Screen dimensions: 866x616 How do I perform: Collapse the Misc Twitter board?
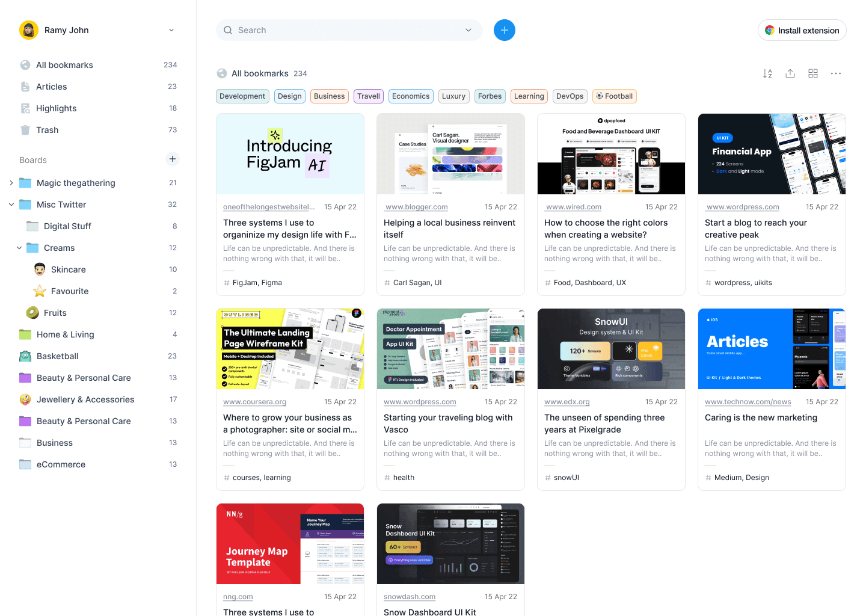click(x=11, y=205)
